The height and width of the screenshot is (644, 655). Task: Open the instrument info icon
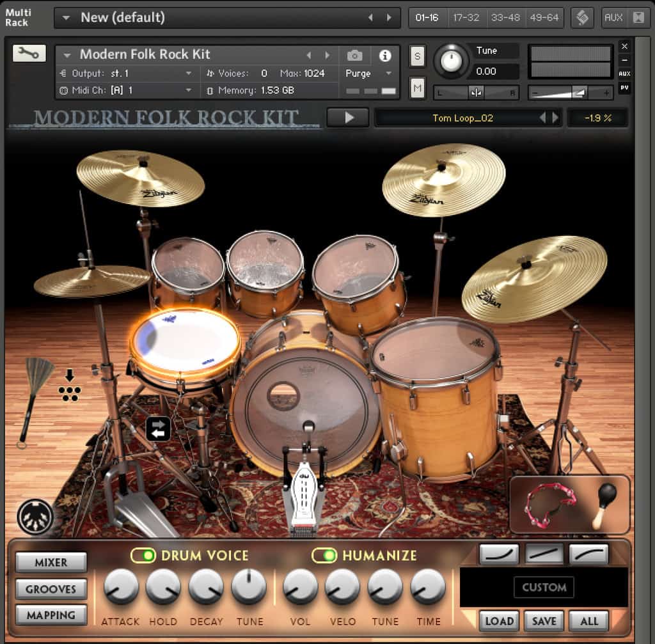[385, 56]
